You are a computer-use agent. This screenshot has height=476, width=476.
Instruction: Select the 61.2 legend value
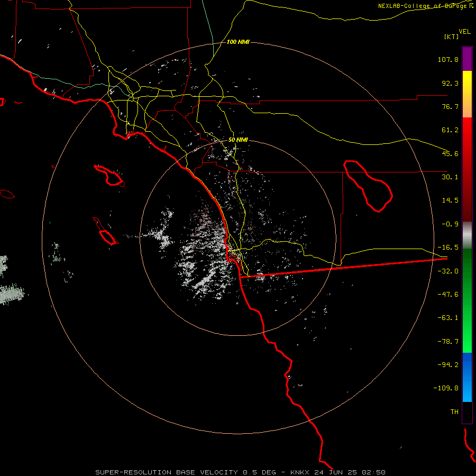[450, 130]
